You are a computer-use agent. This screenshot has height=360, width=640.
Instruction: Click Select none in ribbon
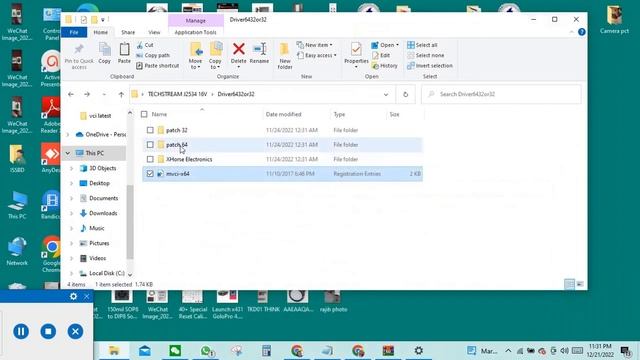[x=426, y=55]
